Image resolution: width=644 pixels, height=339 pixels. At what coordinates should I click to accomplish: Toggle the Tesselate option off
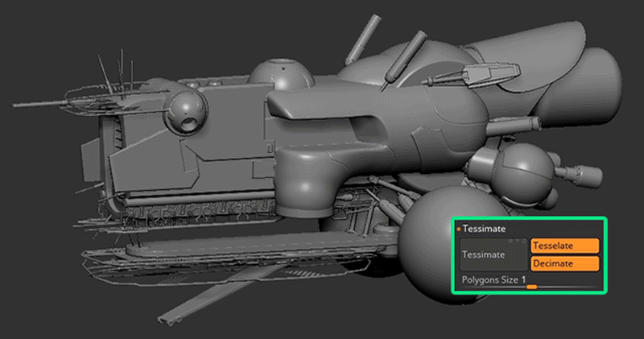[565, 246]
